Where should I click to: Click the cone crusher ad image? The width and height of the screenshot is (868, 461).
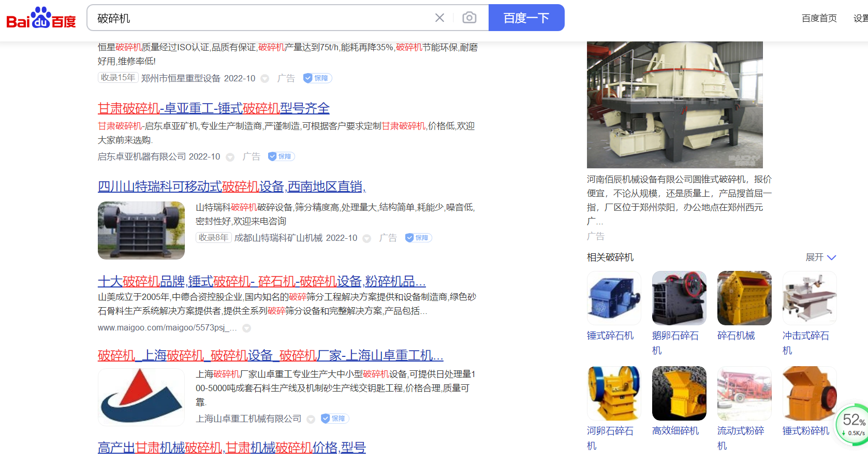pos(674,105)
